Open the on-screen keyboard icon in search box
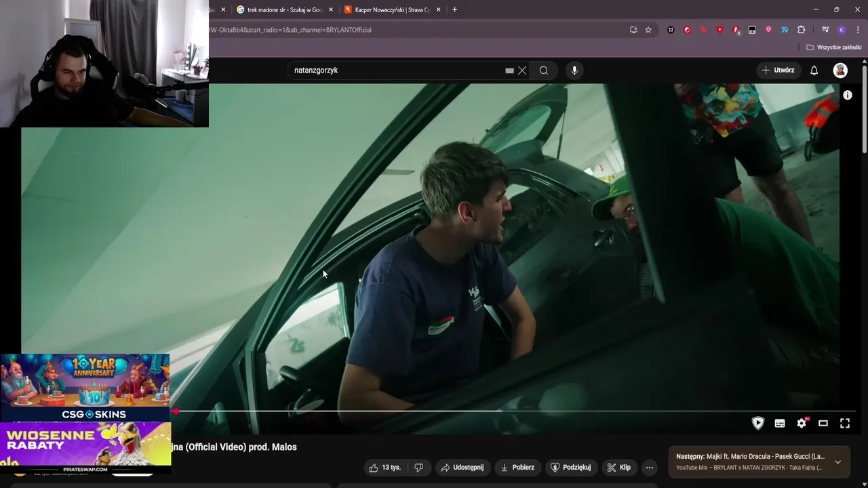Image resolution: width=868 pixels, height=488 pixels. 509,70
